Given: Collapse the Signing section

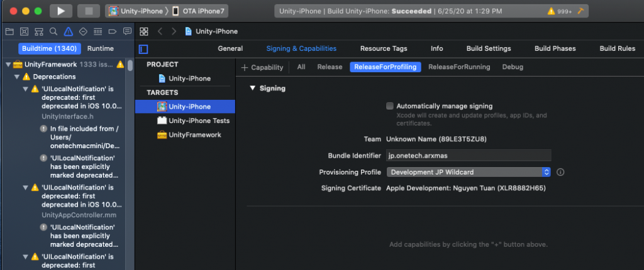Looking at the screenshot, I should (x=253, y=89).
